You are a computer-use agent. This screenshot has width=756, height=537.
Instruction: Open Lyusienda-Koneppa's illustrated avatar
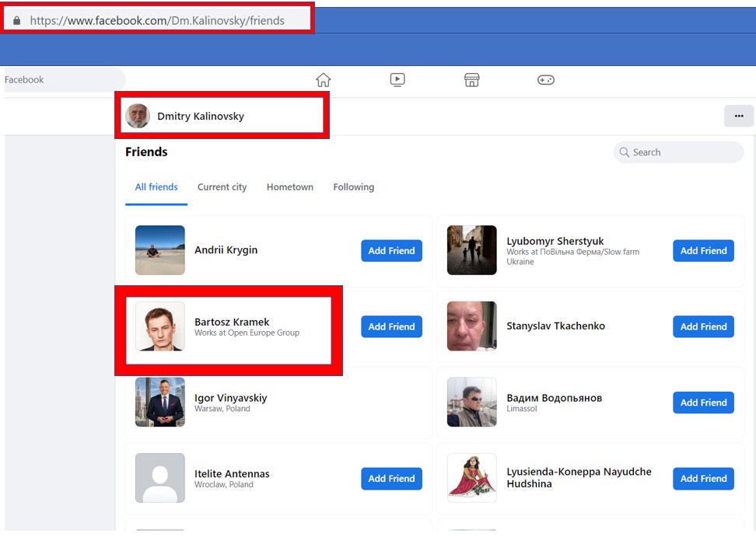coord(471,478)
